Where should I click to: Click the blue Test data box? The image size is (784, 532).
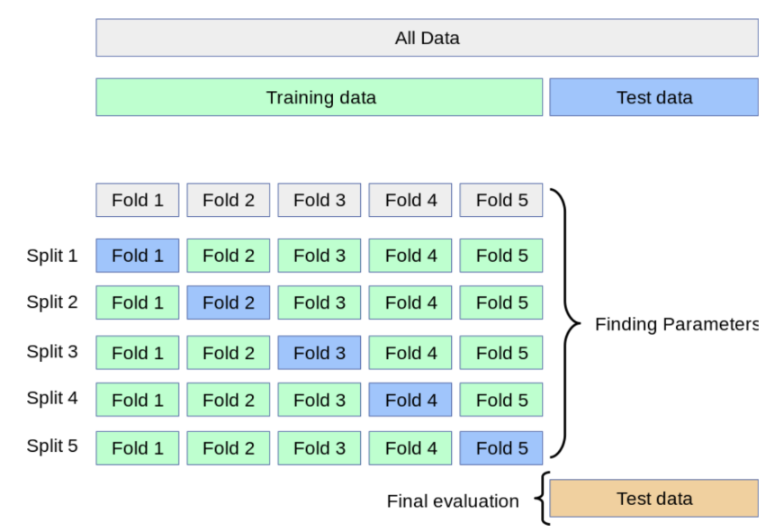click(x=653, y=97)
